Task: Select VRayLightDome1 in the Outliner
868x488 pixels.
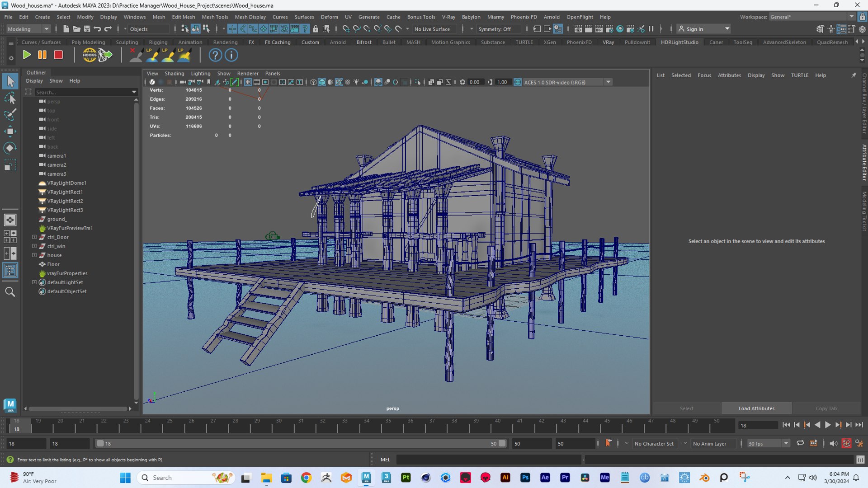Action: pyautogui.click(x=66, y=183)
